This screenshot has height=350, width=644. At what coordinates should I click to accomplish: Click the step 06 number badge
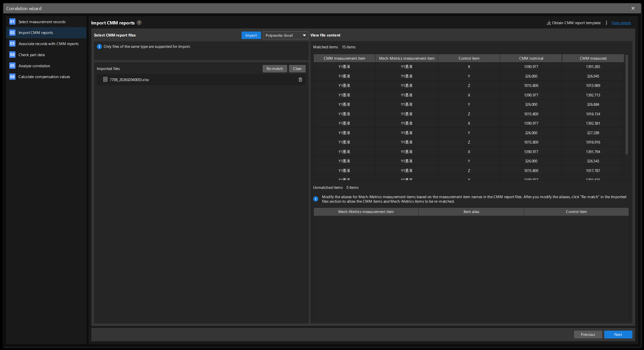(x=12, y=77)
